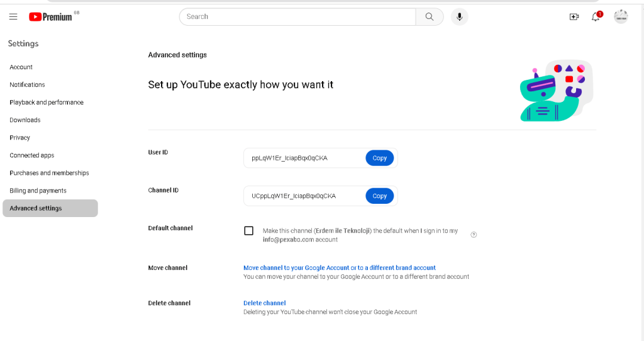Click the 'User ID' label
This screenshot has height=341, width=644.
pyautogui.click(x=158, y=152)
